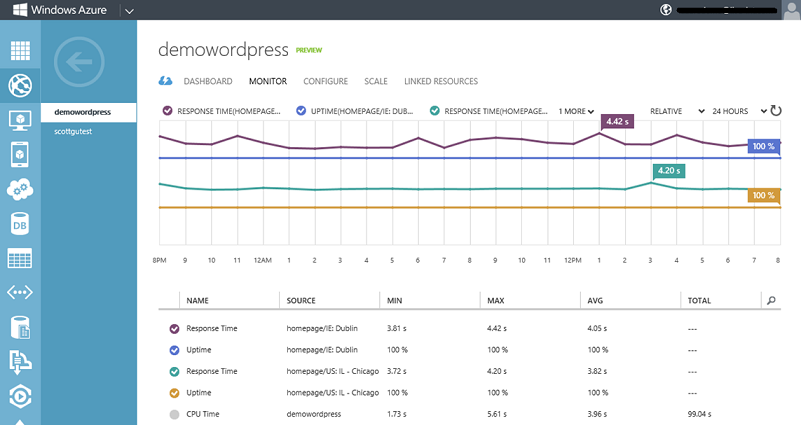This screenshot has width=801, height=425.
Task: Click the teal 4.20 s chart label
Action: point(669,171)
